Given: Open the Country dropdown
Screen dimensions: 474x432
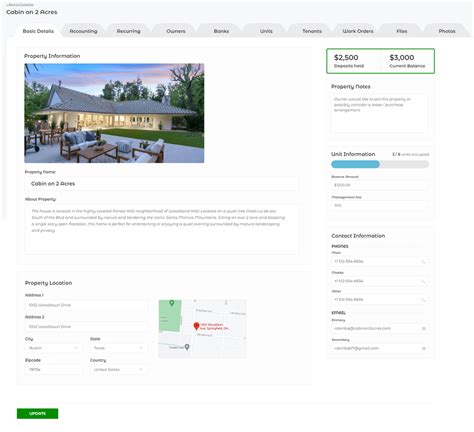Looking at the screenshot, I should [x=118, y=370].
